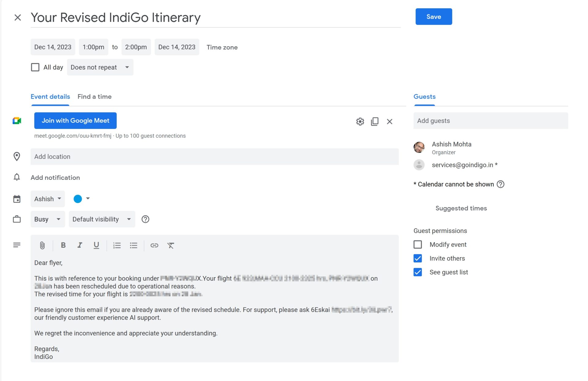Open the start date Dec 14, 2023 picker

coord(53,47)
